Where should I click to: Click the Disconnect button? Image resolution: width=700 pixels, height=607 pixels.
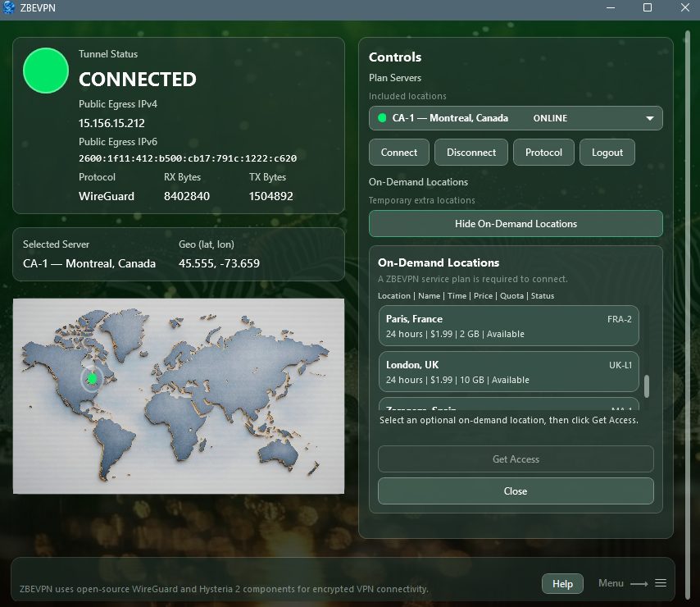tap(471, 153)
